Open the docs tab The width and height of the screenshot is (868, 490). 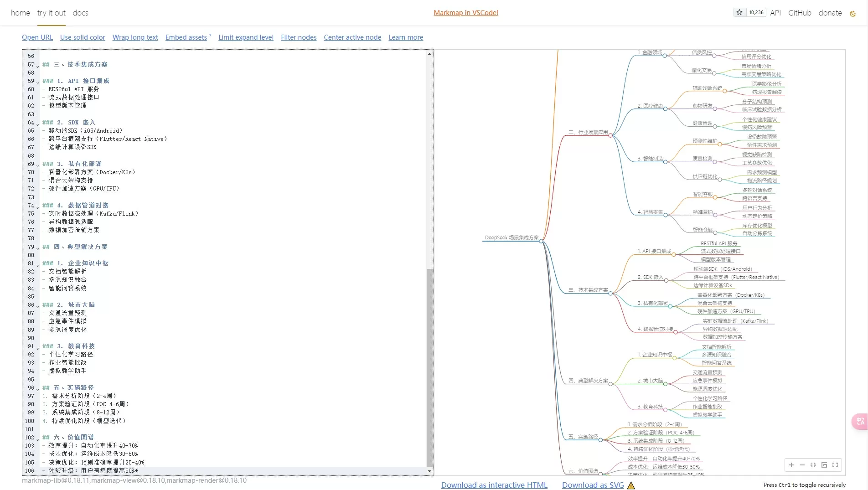81,13
